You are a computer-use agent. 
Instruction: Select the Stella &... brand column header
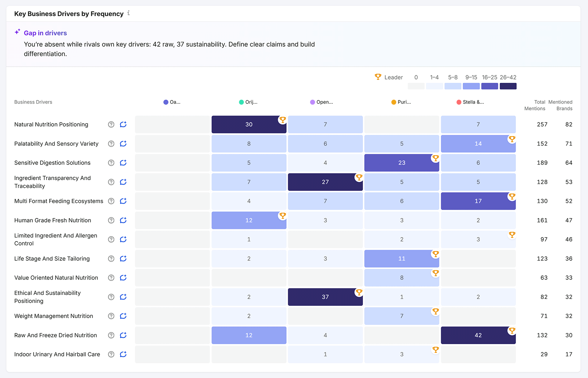pos(470,102)
